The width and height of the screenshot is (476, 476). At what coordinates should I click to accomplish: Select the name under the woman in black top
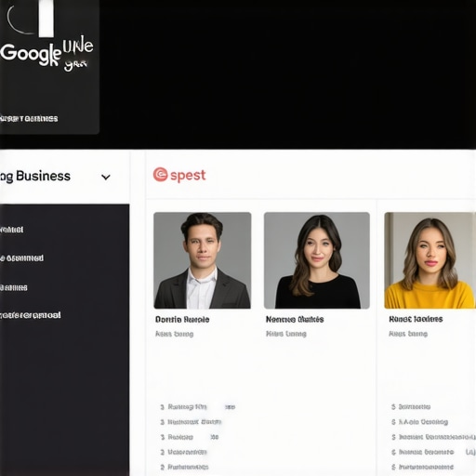click(x=295, y=320)
